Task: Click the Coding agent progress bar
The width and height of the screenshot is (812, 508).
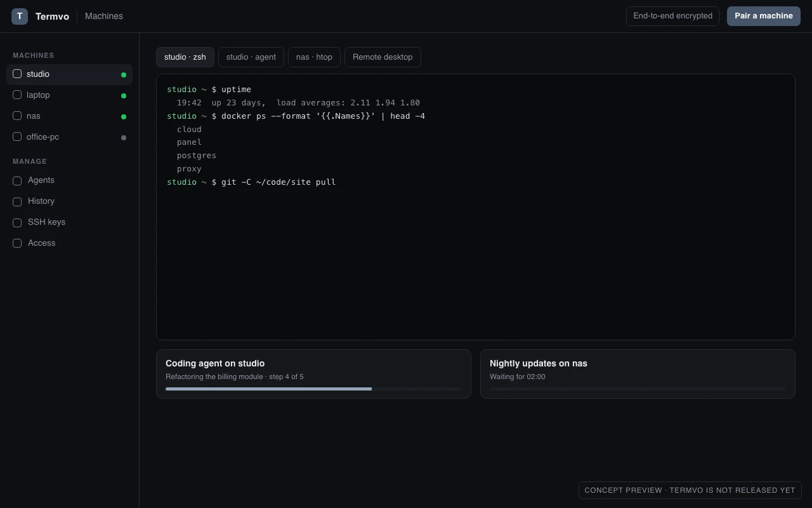Action: click(313, 389)
